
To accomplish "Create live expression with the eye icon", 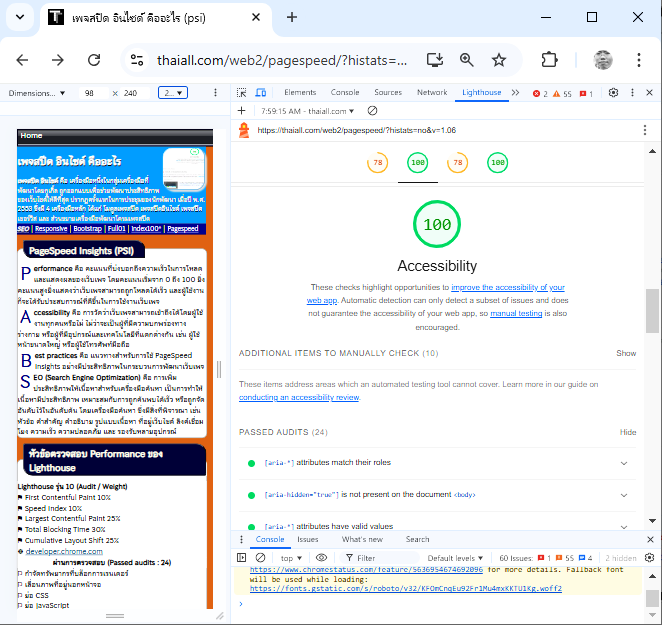I will click(x=321, y=558).
